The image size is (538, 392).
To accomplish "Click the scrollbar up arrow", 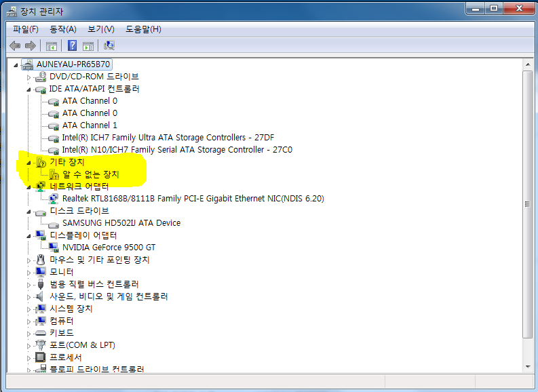I will coord(528,64).
